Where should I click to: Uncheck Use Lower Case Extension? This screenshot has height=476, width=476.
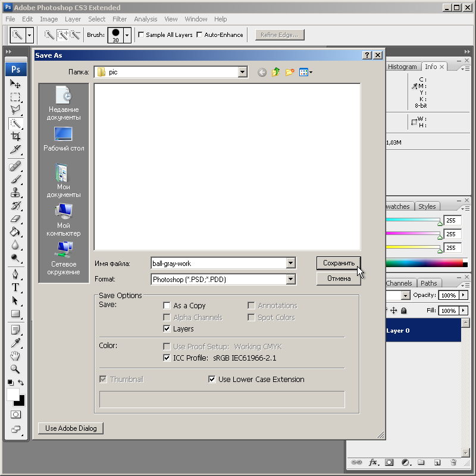point(212,379)
